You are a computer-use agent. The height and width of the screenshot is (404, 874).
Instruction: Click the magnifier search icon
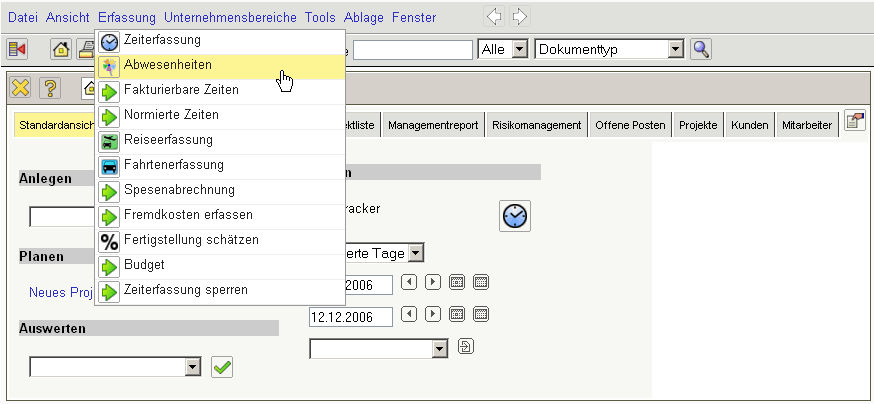tap(701, 49)
